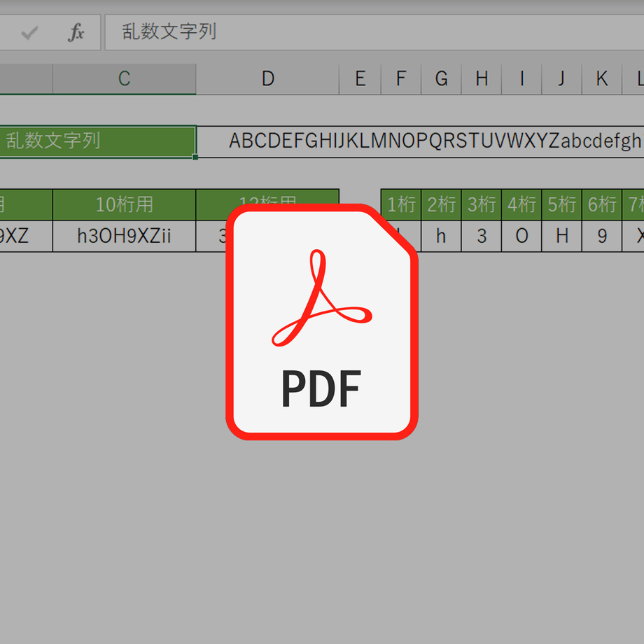
Task: Select the cell starting with ABCDEFGHIJKLMNOP
Action: click(421, 141)
